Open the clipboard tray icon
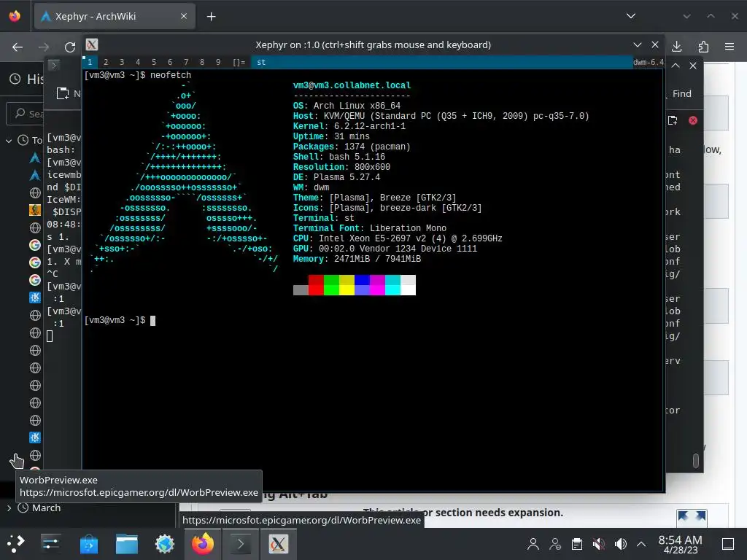This screenshot has width=747, height=560. coord(577,544)
